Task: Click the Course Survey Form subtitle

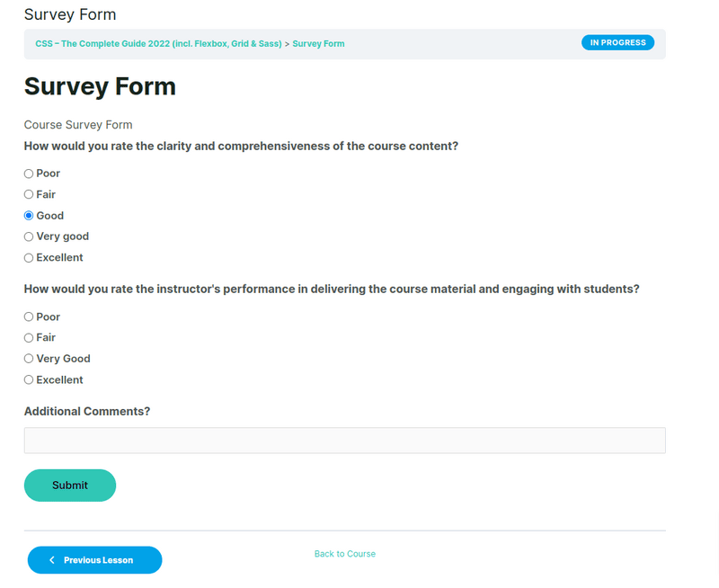Action: tap(77, 125)
